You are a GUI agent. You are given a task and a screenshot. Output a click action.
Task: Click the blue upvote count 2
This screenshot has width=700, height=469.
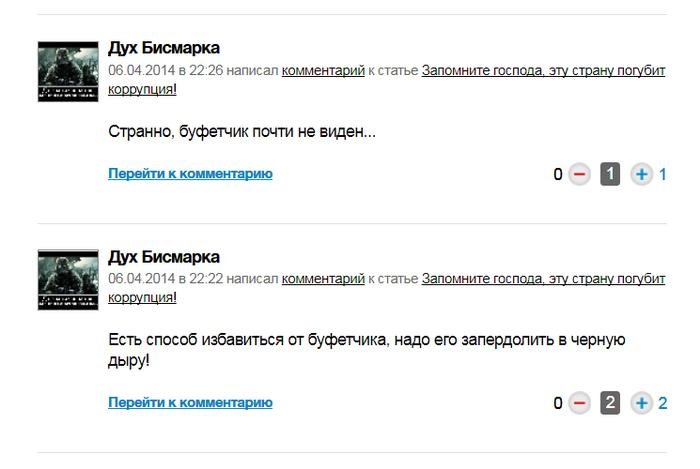click(662, 404)
